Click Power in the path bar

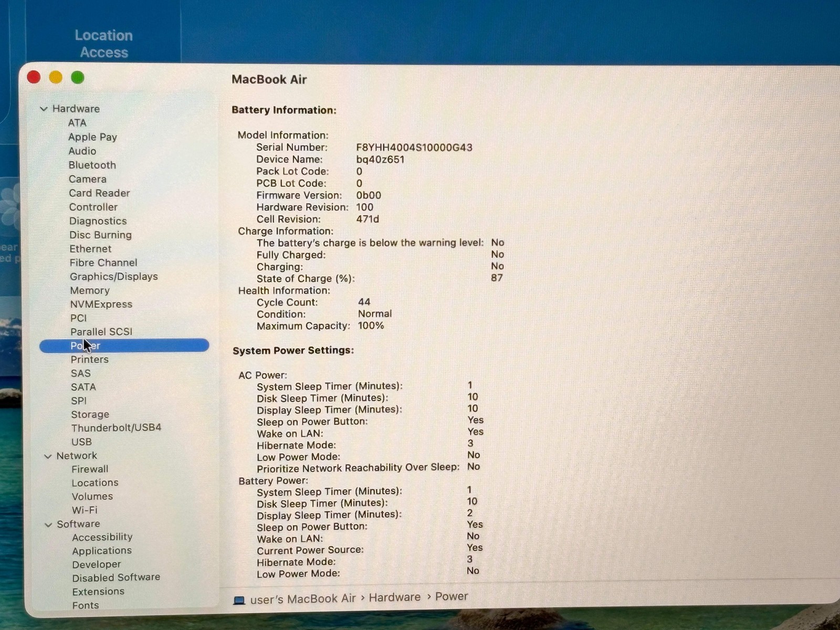coord(451,596)
